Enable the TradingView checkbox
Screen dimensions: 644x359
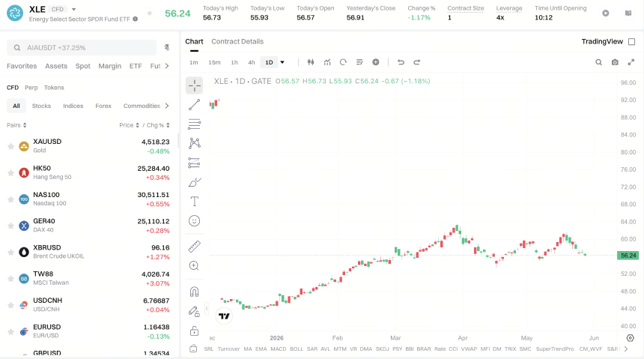[x=632, y=41]
